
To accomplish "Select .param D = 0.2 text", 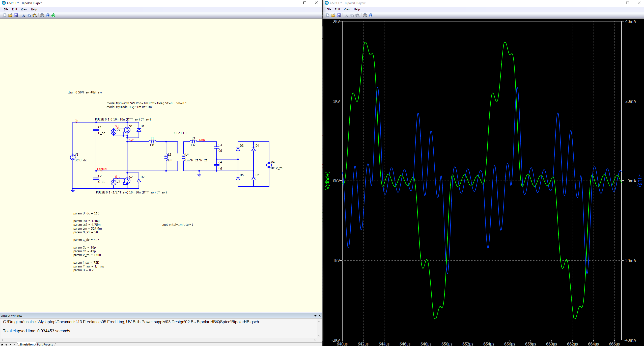I will click(83, 270).
